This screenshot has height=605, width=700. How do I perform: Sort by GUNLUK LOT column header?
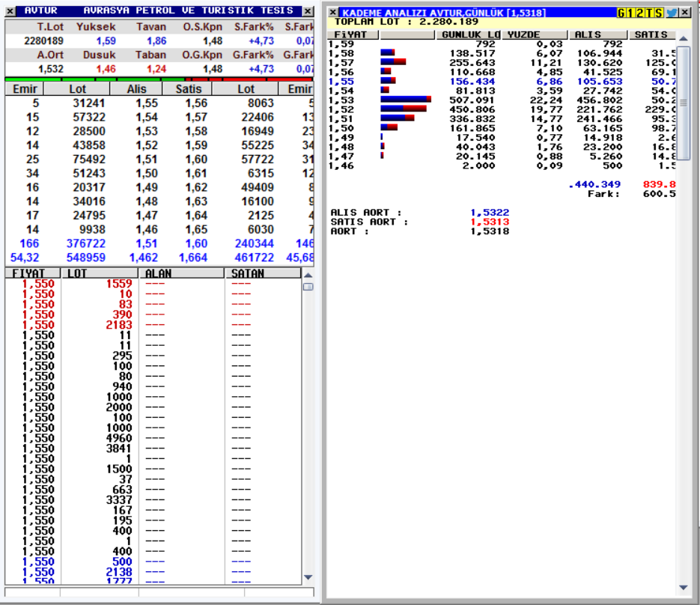(x=469, y=34)
